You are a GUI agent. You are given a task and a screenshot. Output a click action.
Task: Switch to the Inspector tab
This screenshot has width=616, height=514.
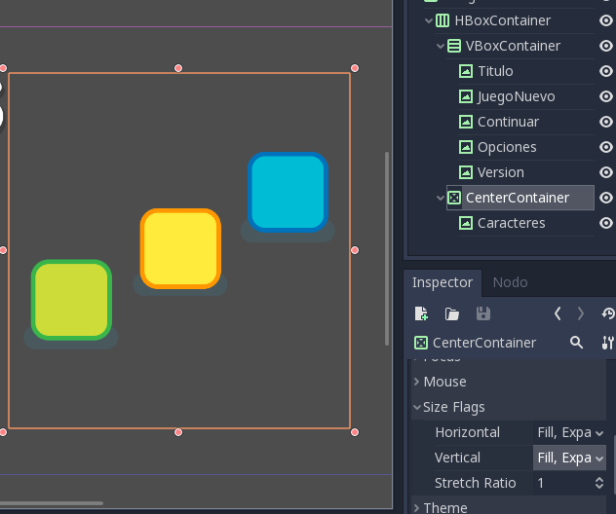[x=442, y=283]
